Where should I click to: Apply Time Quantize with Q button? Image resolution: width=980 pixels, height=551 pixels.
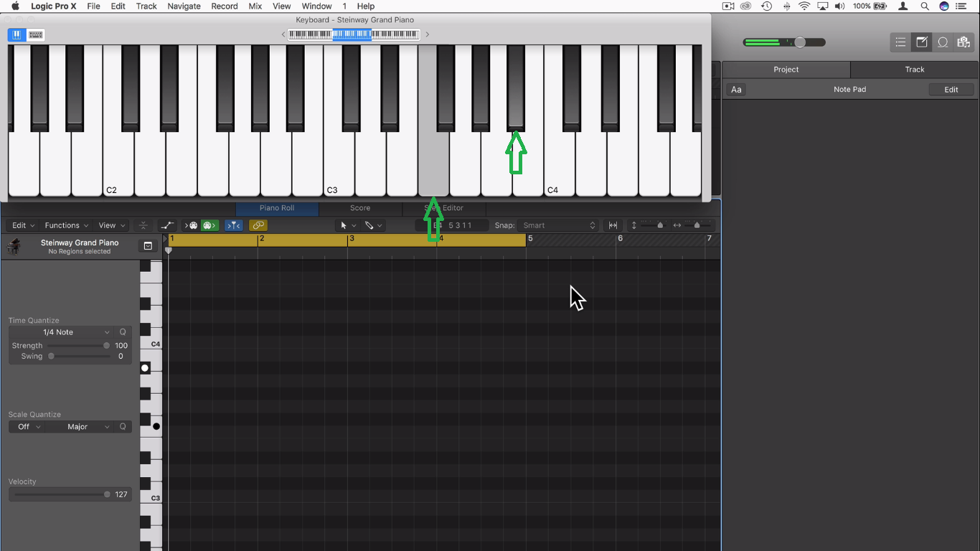[x=123, y=332]
